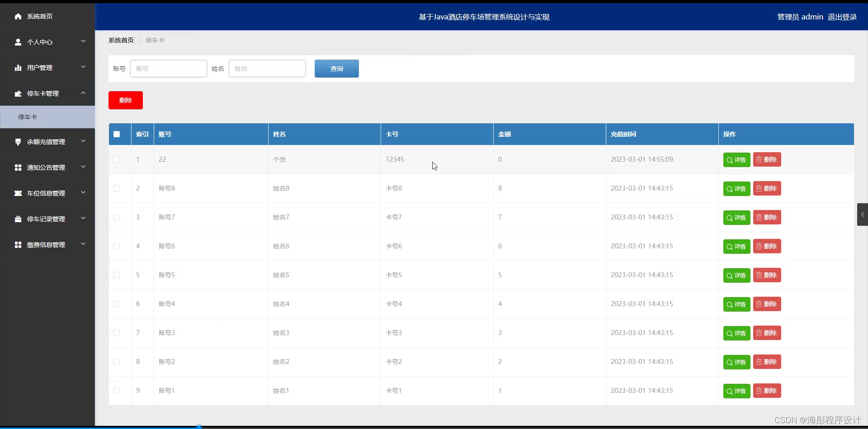Collapse the expanded 停车卡管理 menu

pos(83,93)
